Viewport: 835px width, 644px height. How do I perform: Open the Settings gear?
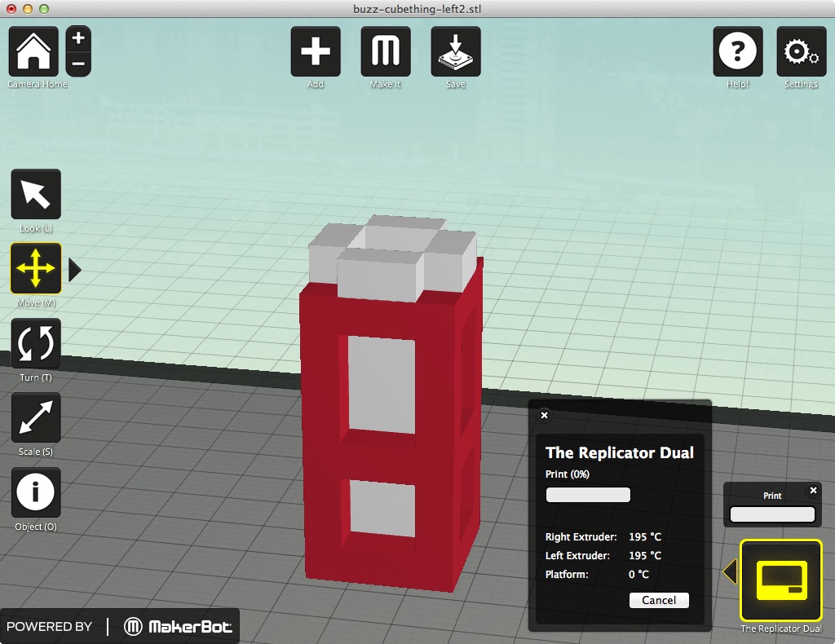coord(801,51)
